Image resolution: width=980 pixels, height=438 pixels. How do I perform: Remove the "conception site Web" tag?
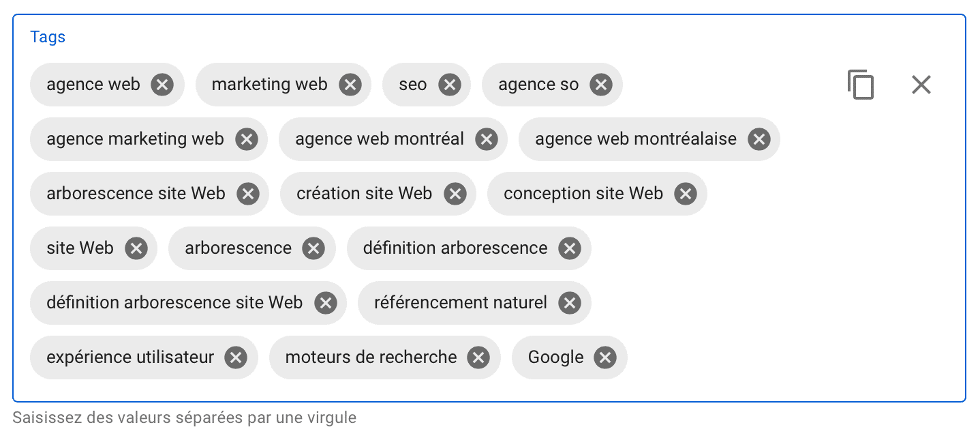pyautogui.click(x=685, y=194)
